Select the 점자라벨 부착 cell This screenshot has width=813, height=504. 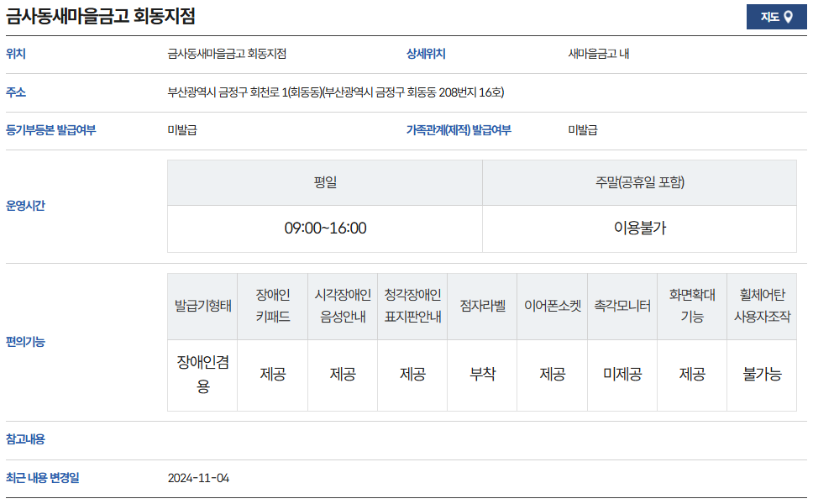482,375
